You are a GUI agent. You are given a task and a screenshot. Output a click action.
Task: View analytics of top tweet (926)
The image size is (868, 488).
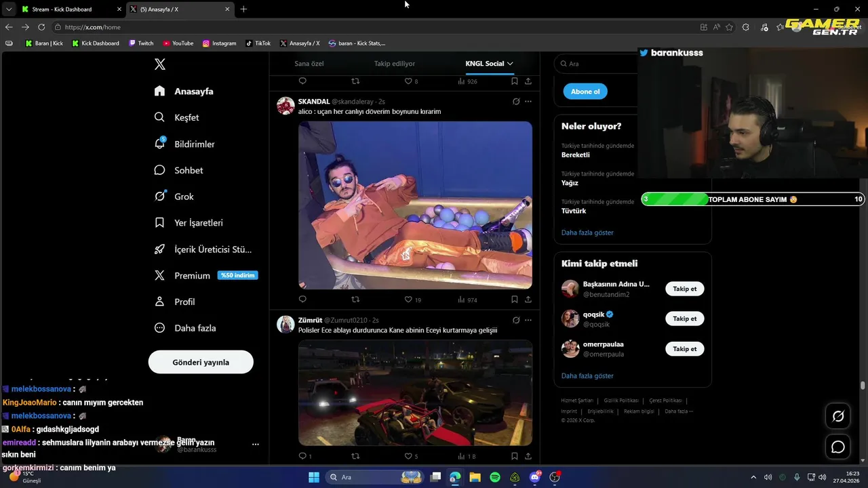(467, 81)
